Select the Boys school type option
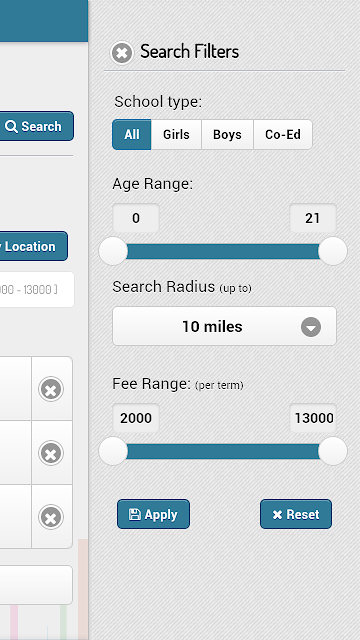The image size is (360, 640). click(x=227, y=134)
